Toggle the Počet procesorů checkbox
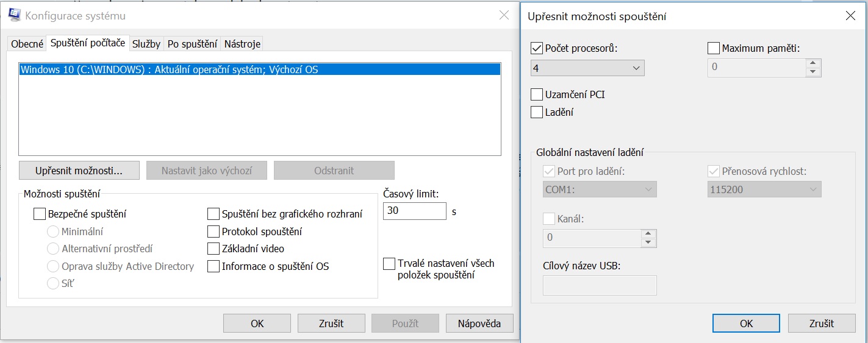This screenshot has width=868, height=343. (537, 48)
